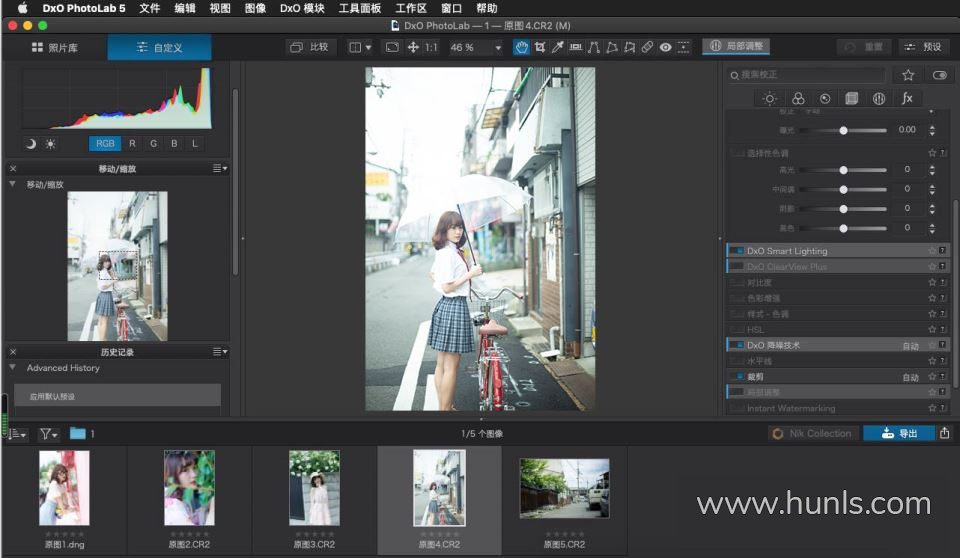Open the DxO 模块 menu
Viewport: 960px width, 558px height.
pyautogui.click(x=302, y=8)
